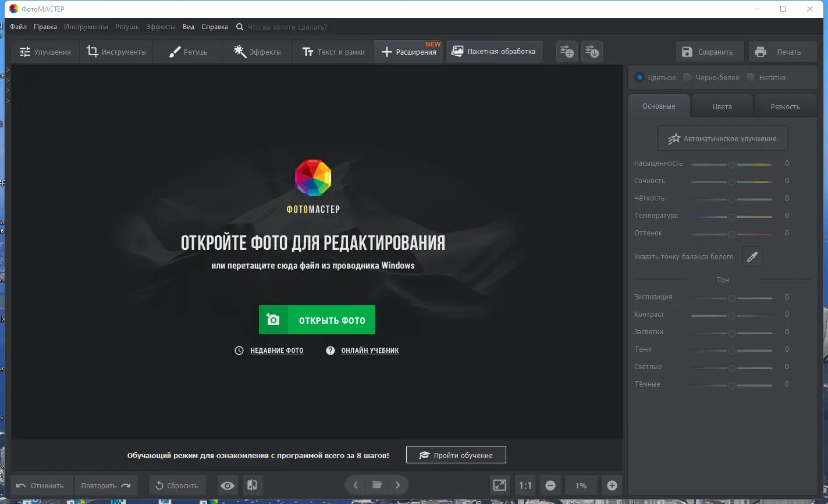This screenshot has height=504, width=828.
Task: Open before/after comparison view
Action: (x=252, y=485)
